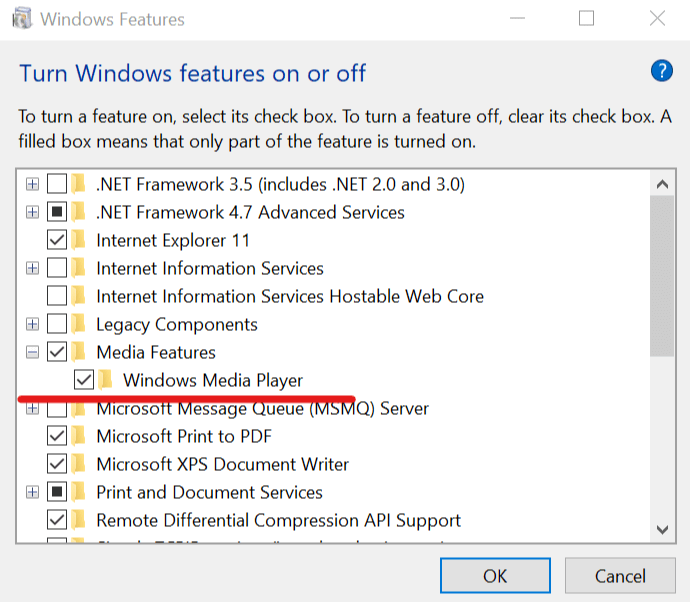This screenshot has width=690, height=603.
Task: Click the Cancel button
Action: pos(620,575)
